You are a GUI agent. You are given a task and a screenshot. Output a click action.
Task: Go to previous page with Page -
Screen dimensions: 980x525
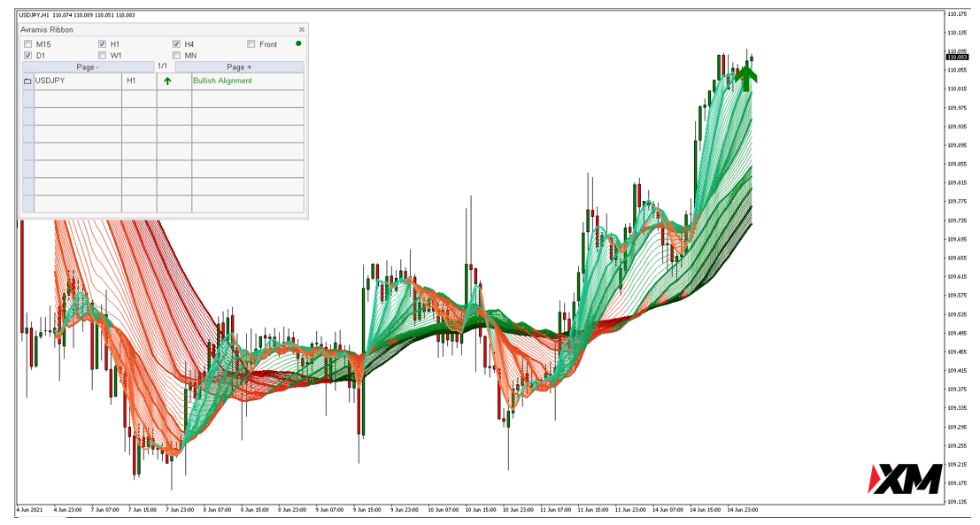pos(88,67)
